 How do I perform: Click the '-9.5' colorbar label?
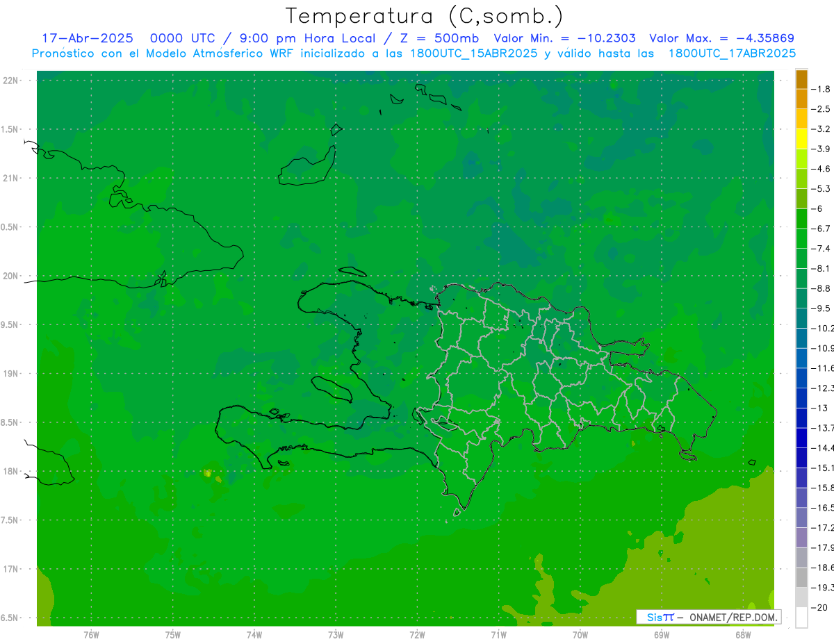coord(822,308)
